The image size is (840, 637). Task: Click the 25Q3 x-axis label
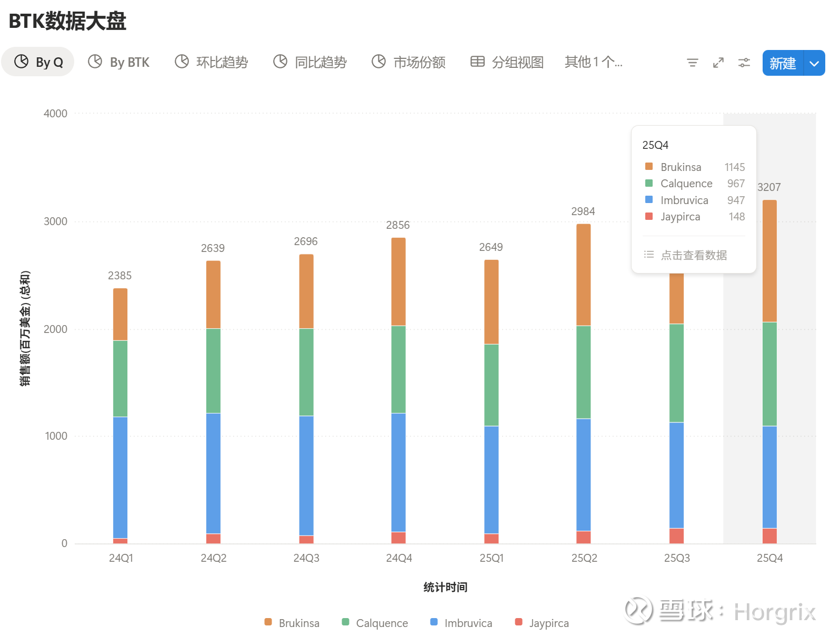677,558
